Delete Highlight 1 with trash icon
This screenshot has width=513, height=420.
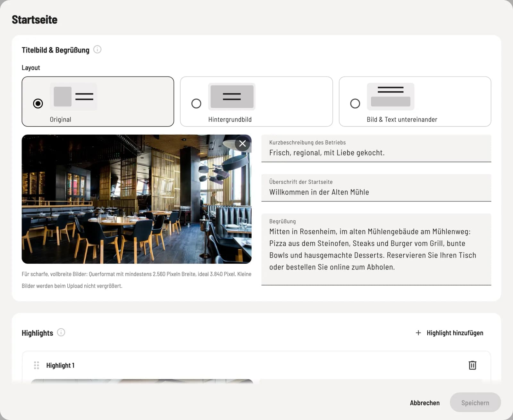point(472,365)
